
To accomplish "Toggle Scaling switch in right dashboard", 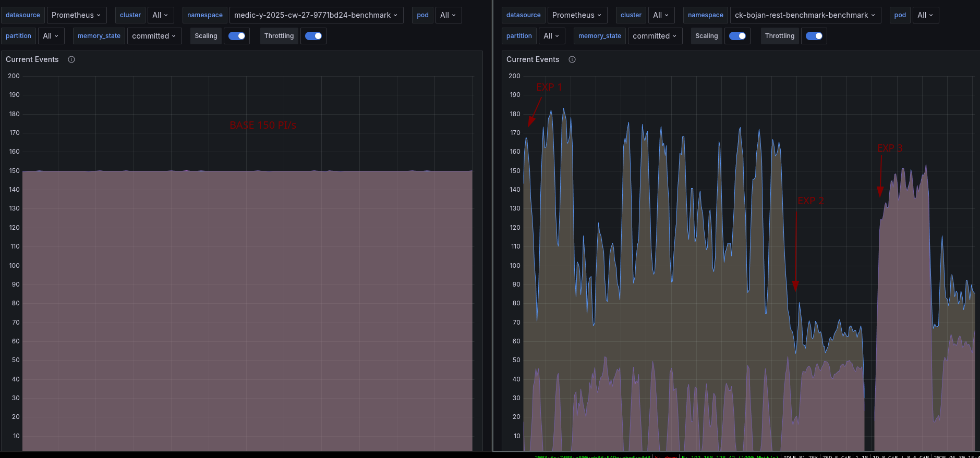I will (x=737, y=36).
